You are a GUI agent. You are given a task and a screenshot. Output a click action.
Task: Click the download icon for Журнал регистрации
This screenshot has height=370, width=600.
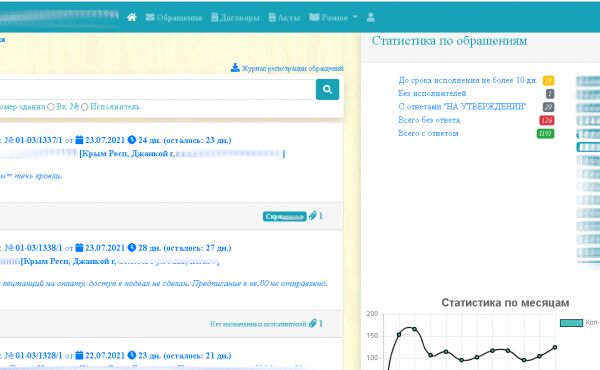(235, 68)
